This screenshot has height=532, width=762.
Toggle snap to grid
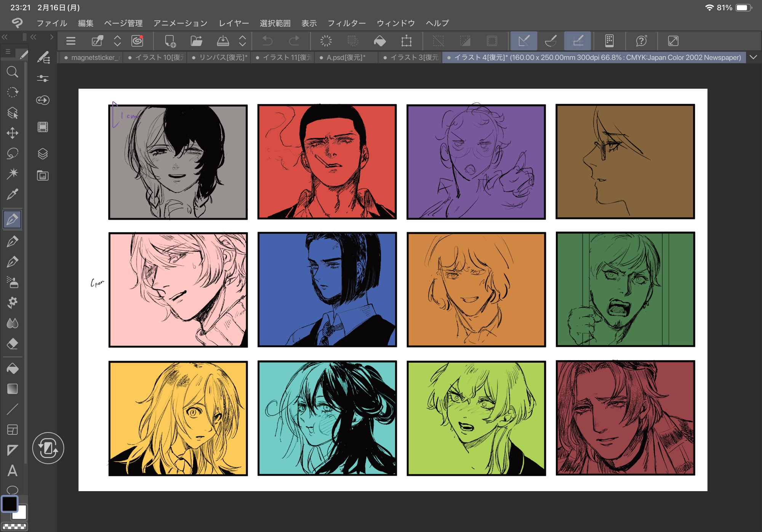(x=578, y=41)
